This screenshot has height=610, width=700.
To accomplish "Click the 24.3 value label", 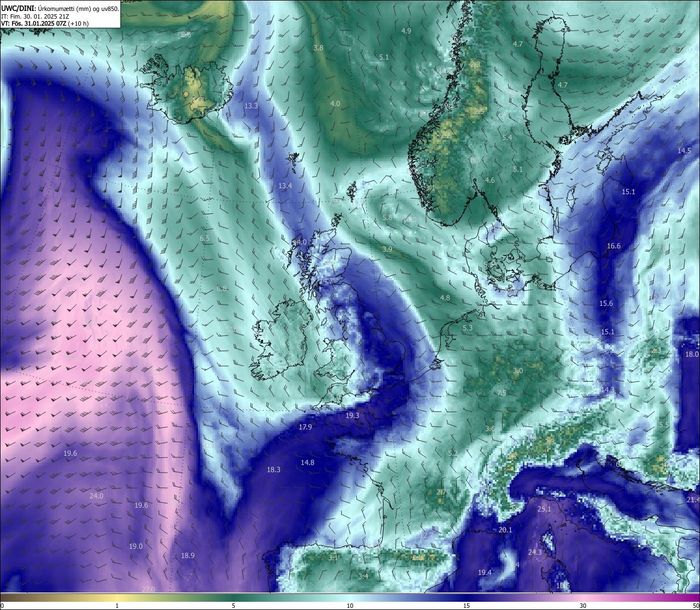I will coord(535,553).
